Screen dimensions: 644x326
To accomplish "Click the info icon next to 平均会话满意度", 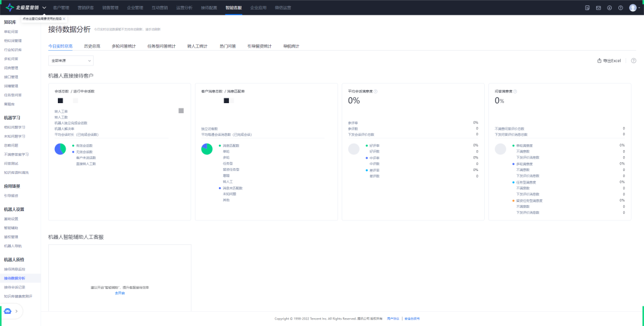I will [376, 92].
